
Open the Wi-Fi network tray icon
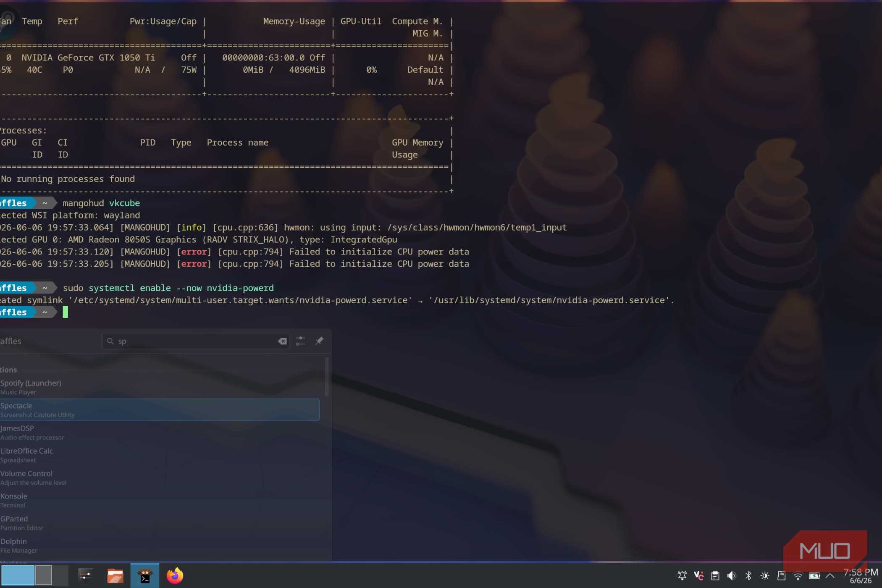[x=798, y=576]
